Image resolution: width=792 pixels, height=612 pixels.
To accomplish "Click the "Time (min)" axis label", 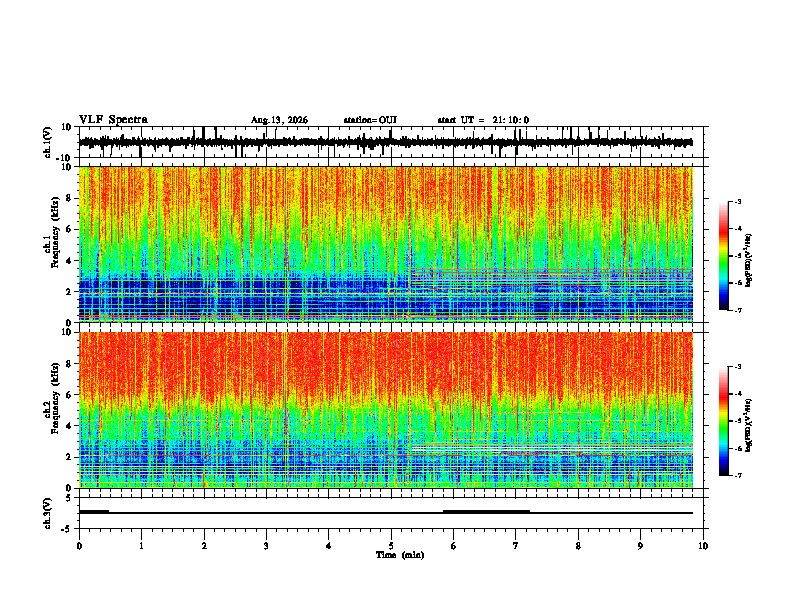I will point(400,555).
